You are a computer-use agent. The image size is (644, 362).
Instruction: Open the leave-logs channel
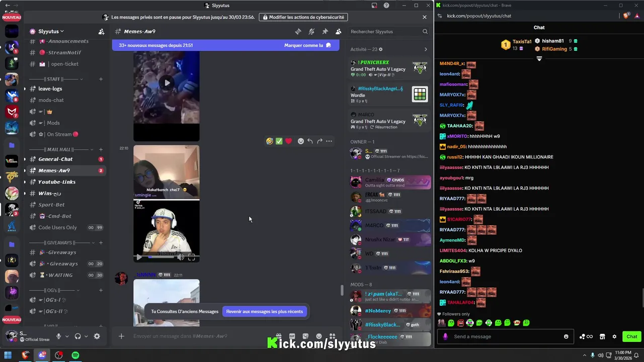(66, 88)
